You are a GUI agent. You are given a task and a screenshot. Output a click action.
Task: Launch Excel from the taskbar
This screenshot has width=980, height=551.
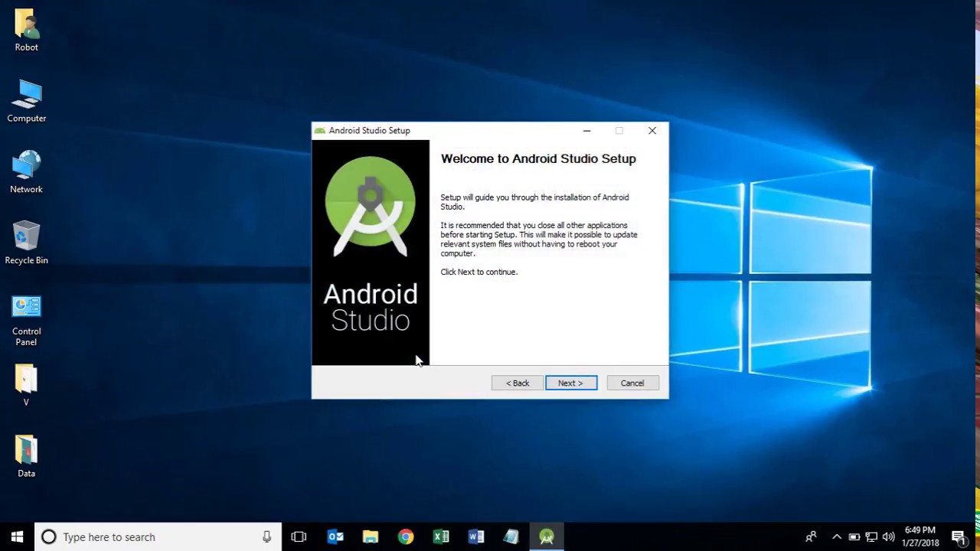(x=441, y=537)
